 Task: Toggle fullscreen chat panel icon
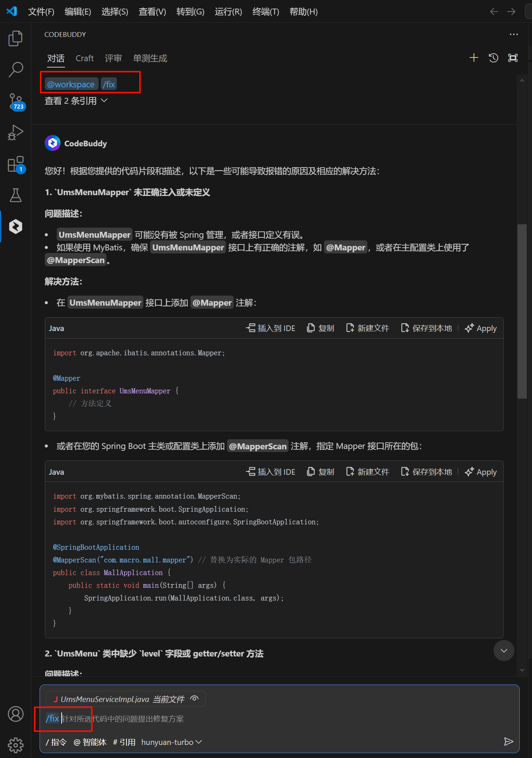513,57
